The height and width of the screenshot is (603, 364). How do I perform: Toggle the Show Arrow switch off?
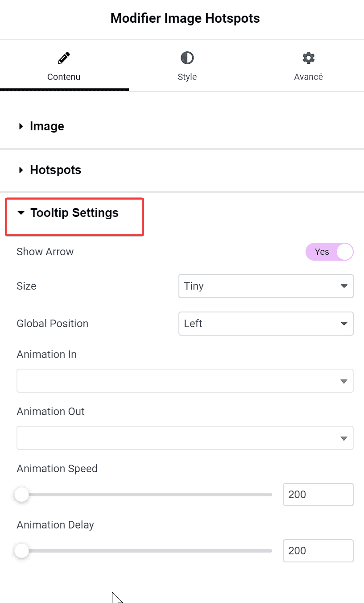pos(329,252)
